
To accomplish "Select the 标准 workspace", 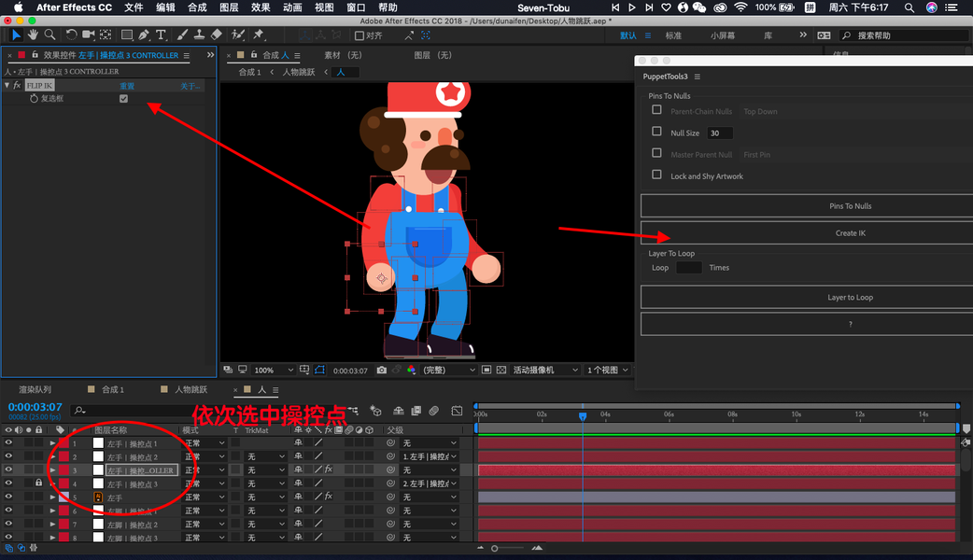I will click(x=673, y=35).
